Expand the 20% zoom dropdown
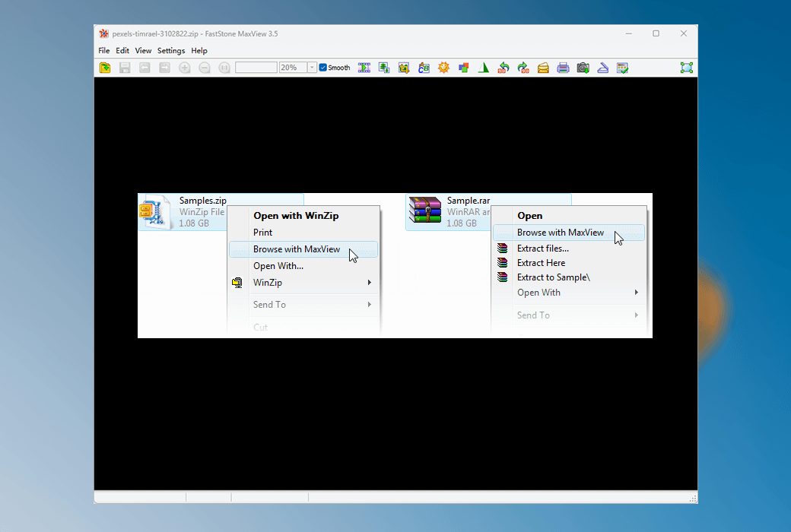Image resolution: width=791 pixels, height=532 pixels. tap(312, 68)
